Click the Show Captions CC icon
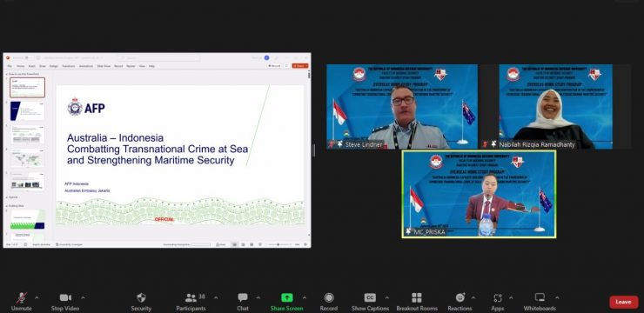Screen dimensions: 644x313 [x=370, y=298]
